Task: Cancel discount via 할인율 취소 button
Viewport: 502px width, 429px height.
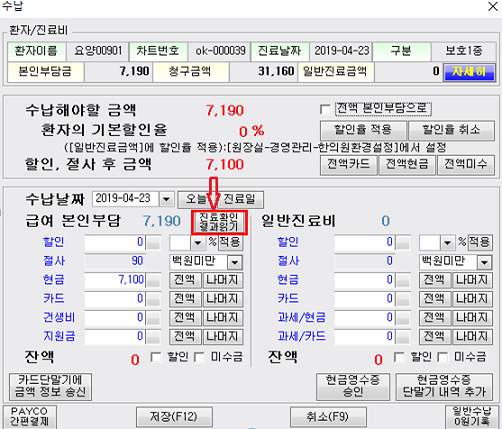Action: pos(451,130)
